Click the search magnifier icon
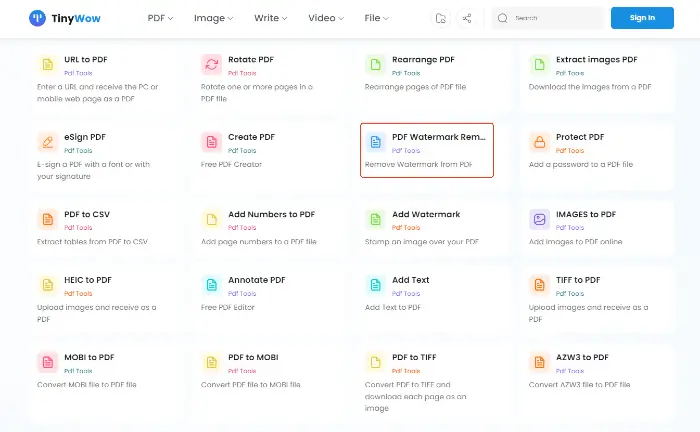The image size is (700, 432). 503,18
